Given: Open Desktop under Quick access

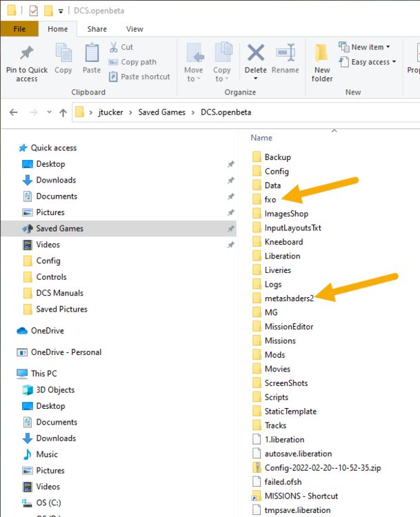Looking at the screenshot, I should [50, 164].
